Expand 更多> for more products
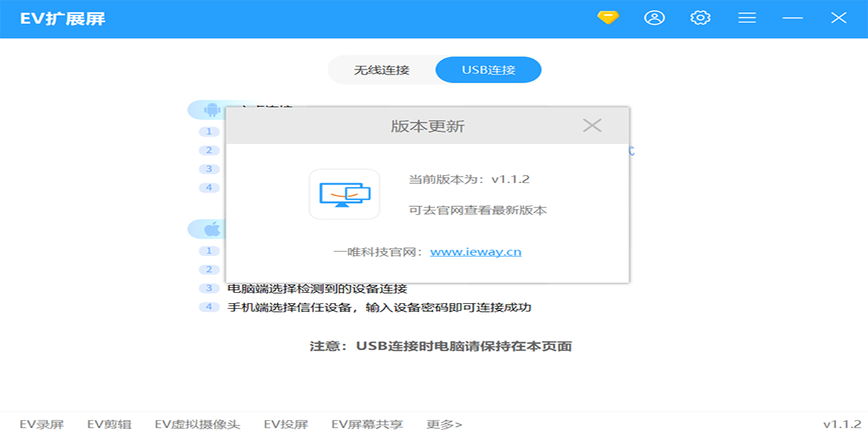 [x=444, y=425]
